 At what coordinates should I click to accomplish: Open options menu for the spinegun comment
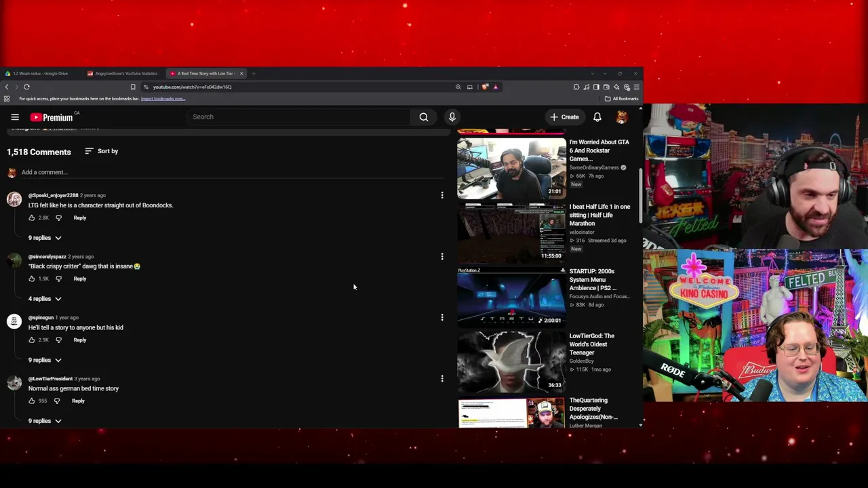(442, 317)
